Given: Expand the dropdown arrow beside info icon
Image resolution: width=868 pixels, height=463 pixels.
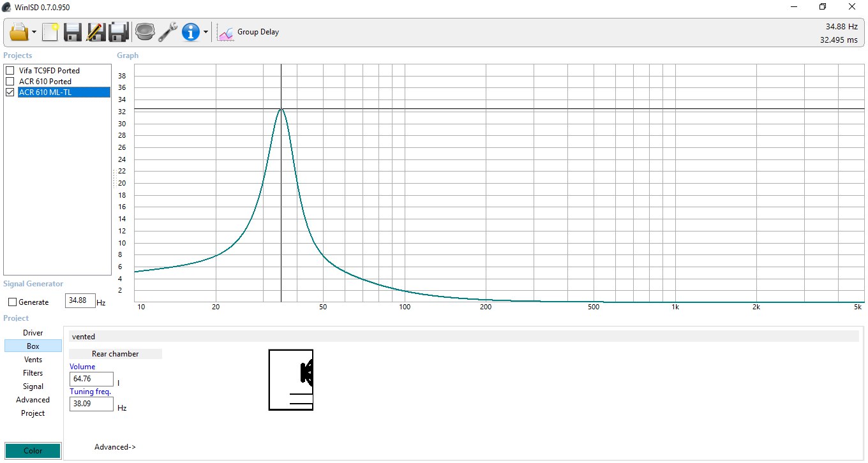Looking at the screenshot, I should pos(206,32).
